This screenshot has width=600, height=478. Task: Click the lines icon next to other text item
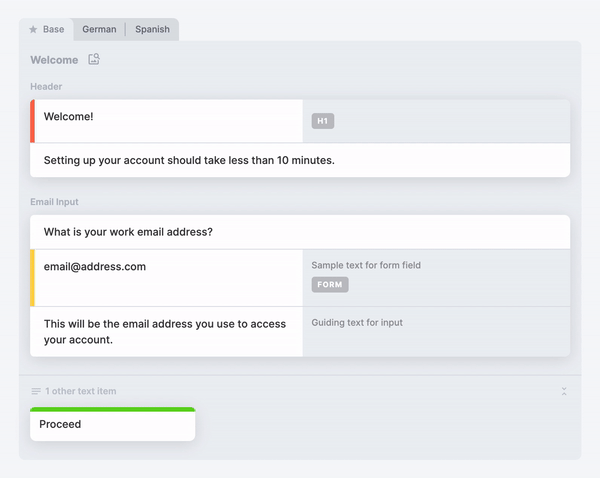click(x=36, y=391)
